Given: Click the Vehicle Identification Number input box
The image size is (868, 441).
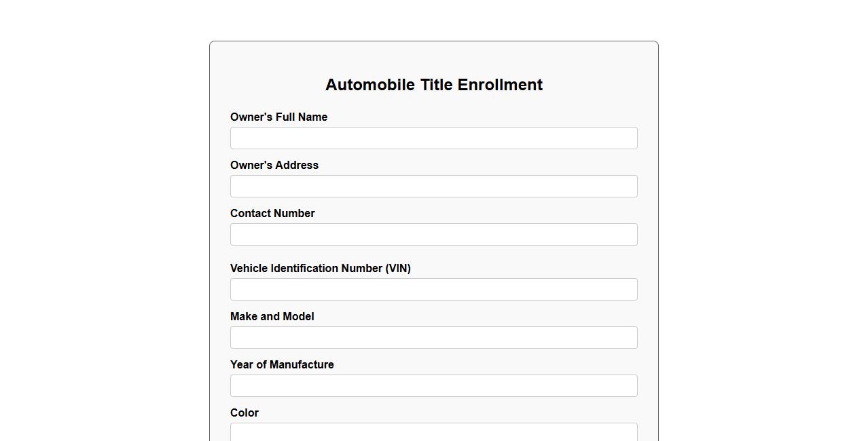Looking at the screenshot, I should [x=433, y=290].
